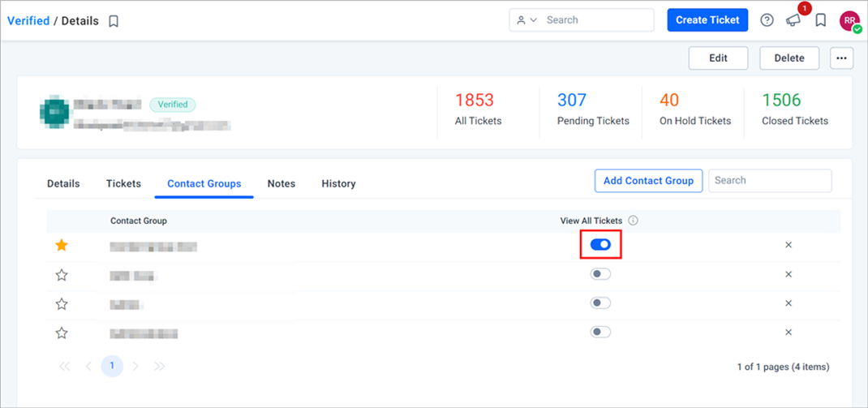Open the search type dropdown in header
This screenshot has width=868, height=408.
tap(526, 20)
